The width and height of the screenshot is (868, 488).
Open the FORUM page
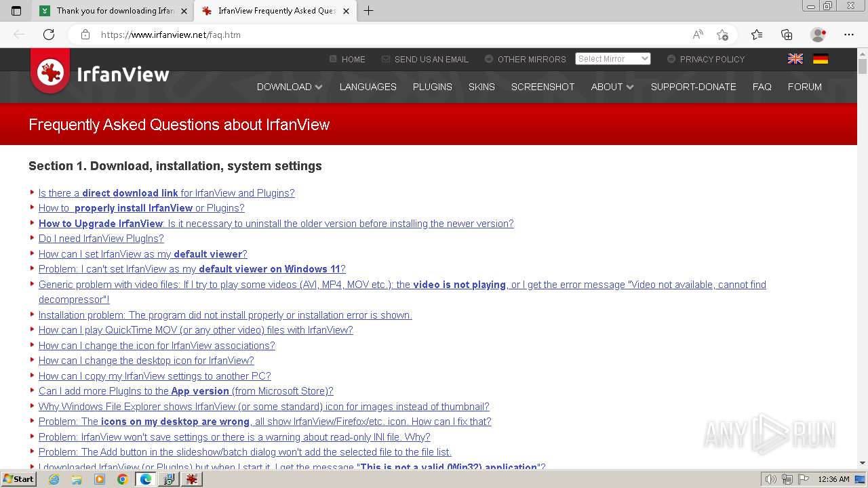tap(805, 87)
